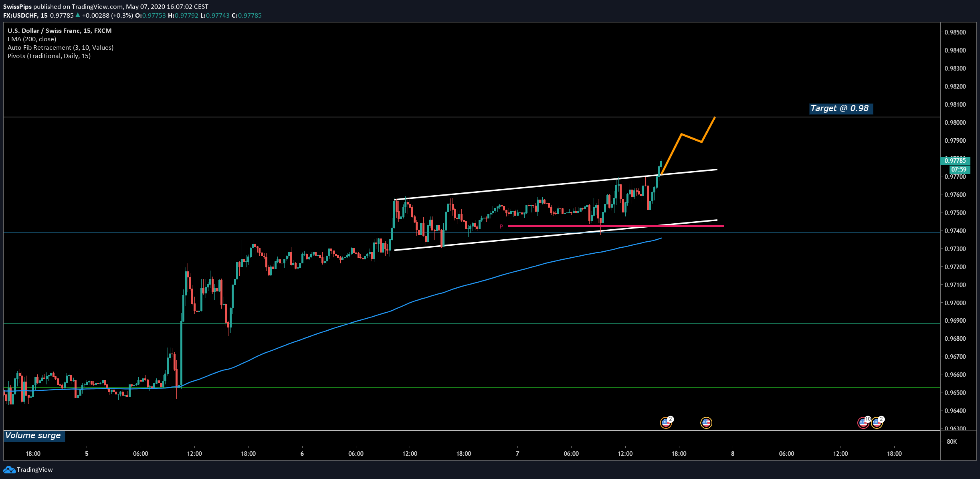Open the US event icon with badge 2 beside the red-ringed one
This screenshot has height=479, width=980.
click(x=877, y=422)
